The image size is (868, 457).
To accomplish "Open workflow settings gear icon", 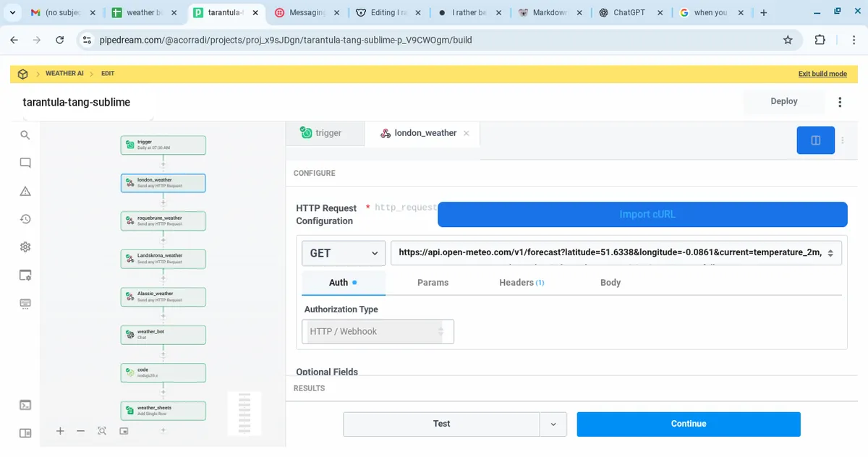I will 25,247.
